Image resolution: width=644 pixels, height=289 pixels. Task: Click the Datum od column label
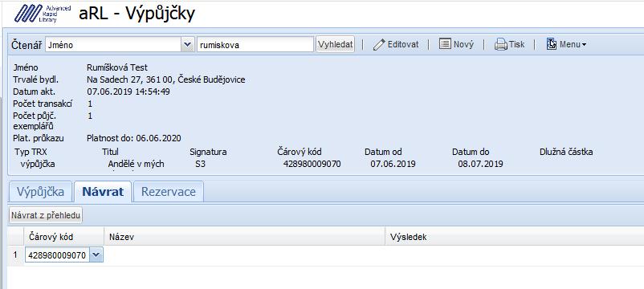[x=383, y=152]
